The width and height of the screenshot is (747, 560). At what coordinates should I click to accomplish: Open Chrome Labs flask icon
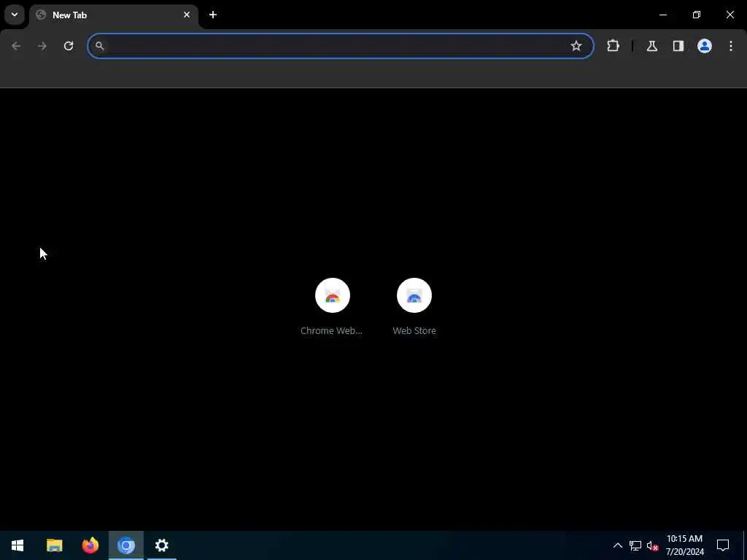[652, 46]
